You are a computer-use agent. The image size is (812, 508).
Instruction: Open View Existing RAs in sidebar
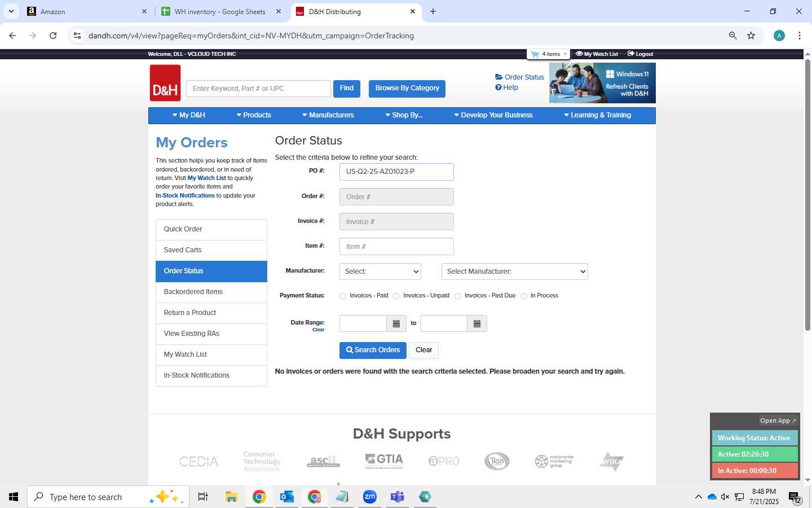[211, 334]
